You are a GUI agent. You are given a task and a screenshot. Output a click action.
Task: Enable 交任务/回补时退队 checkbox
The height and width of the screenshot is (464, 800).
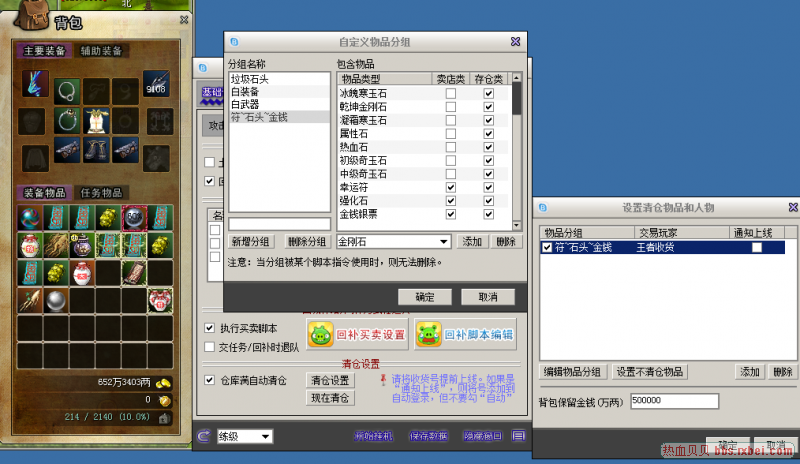click(x=210, y=347)
